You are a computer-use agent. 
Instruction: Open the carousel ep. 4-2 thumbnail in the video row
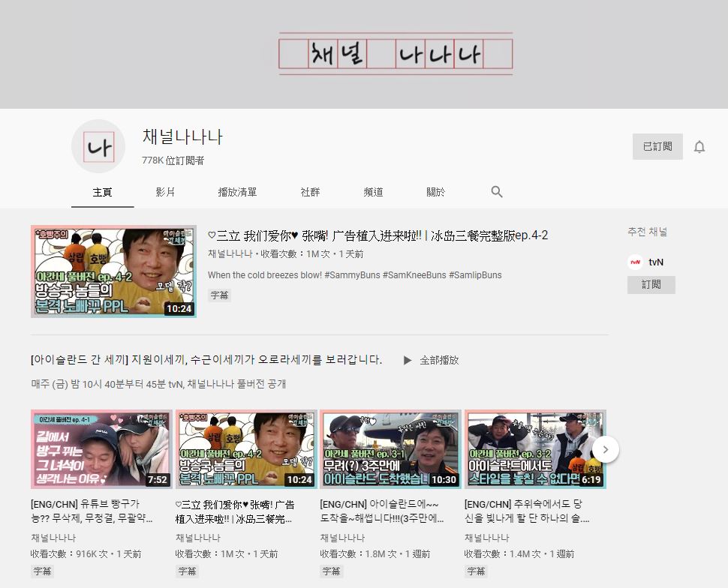click(x=246, y=448)
